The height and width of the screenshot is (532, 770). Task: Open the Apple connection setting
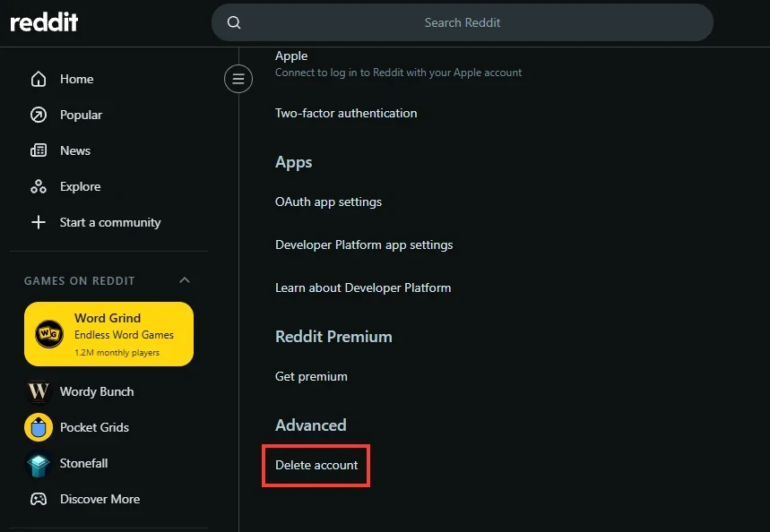point(291,56)
